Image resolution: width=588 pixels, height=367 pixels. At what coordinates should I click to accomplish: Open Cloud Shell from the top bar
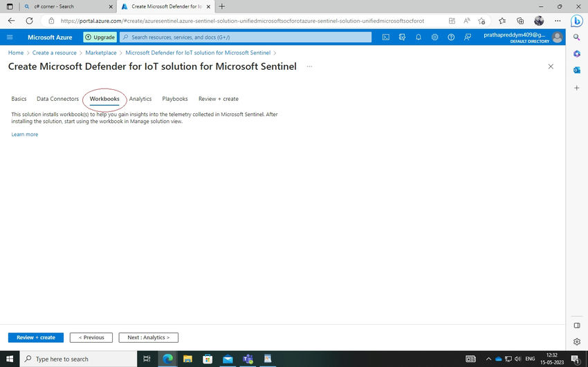385,37
